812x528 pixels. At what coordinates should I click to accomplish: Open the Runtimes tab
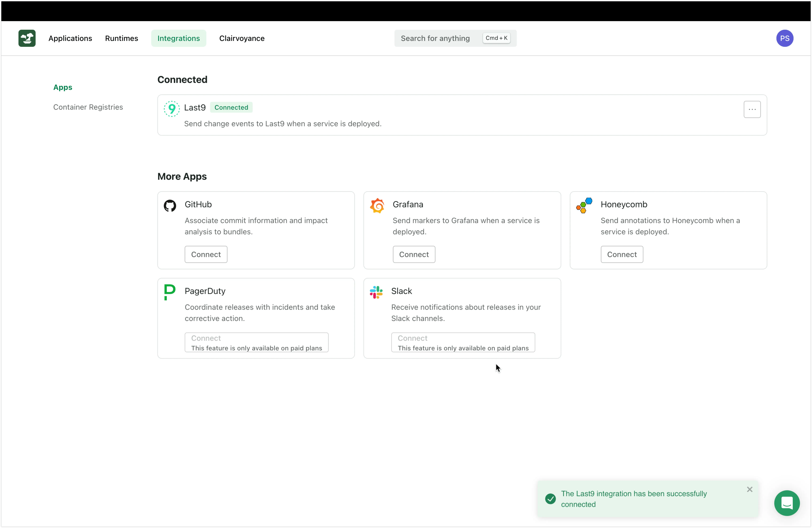[x=122, y=38]
